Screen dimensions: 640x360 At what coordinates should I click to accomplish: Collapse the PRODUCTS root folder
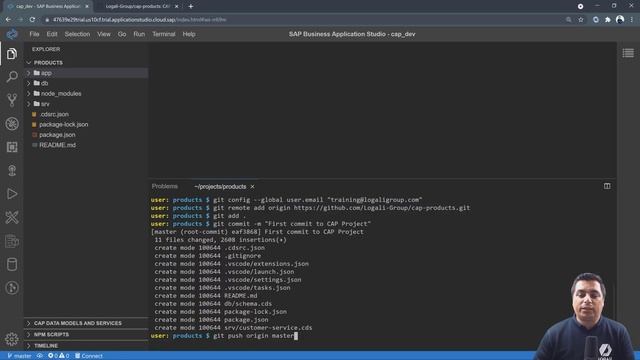point(29,63)
